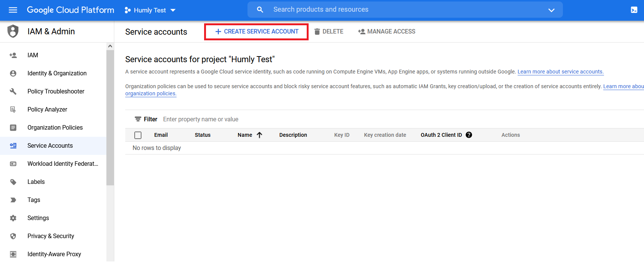The image size is (644, 263).
Task: Open Settings in sidebar
Action: point(53,218)
